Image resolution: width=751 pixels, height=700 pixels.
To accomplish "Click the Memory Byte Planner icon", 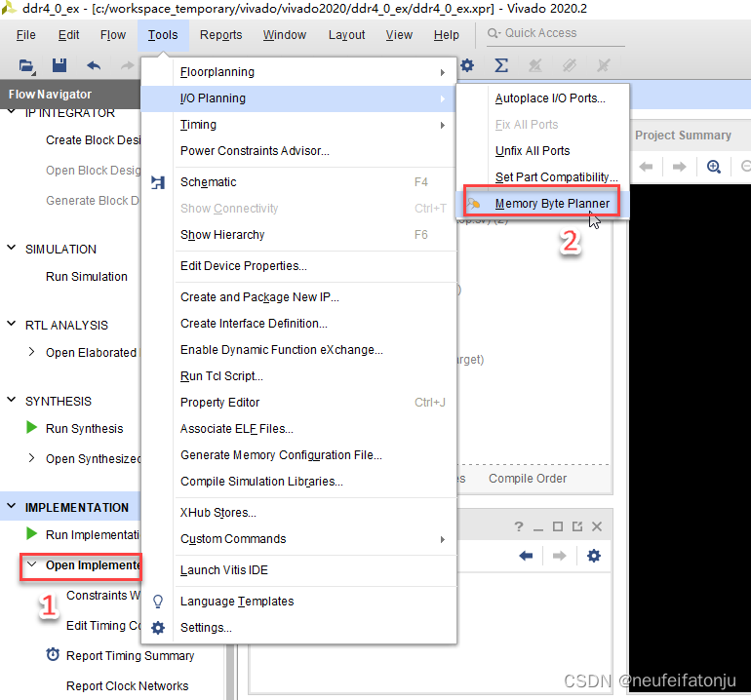I will 474,204.
